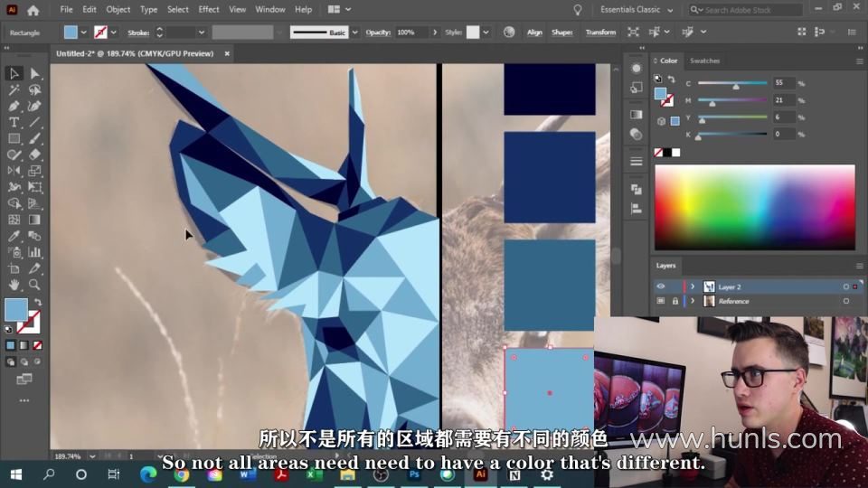
Task: Choose None mode button in toolbox
Action: click(38, 345)
